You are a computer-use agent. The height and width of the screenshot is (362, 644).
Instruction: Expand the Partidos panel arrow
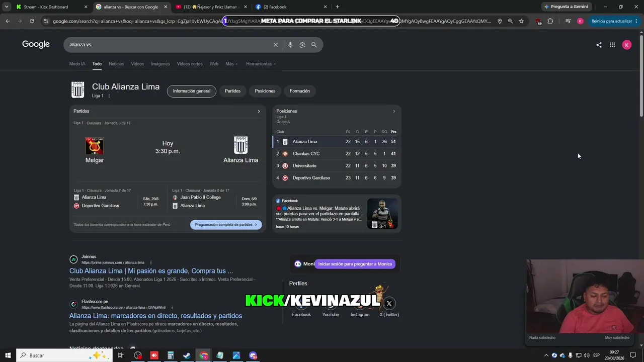[x=259, y=111]
